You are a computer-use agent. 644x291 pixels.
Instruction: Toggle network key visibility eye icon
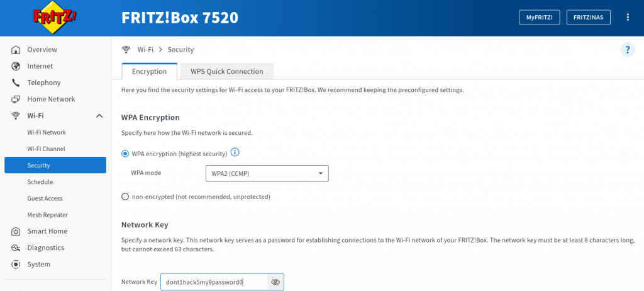click(x=275, y=282)
